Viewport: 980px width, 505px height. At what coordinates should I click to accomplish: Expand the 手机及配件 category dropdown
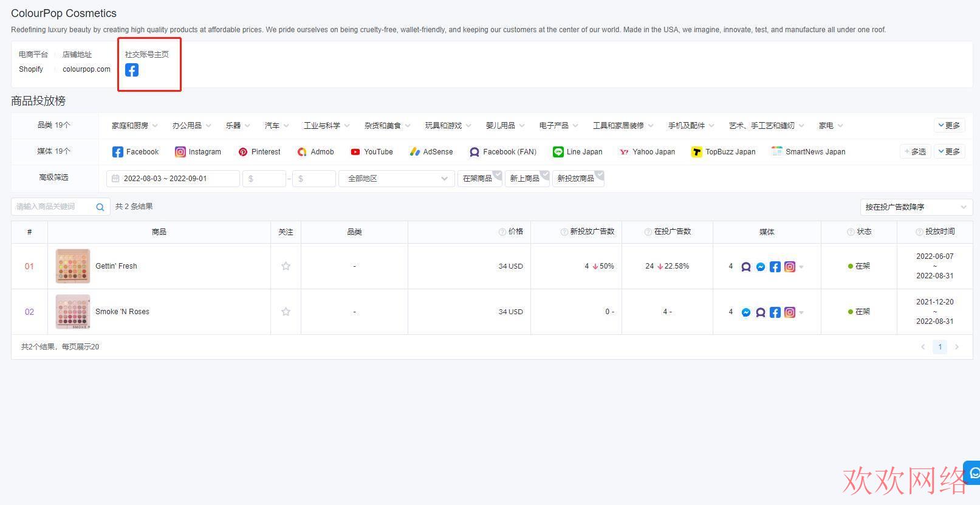coord(691,126)
